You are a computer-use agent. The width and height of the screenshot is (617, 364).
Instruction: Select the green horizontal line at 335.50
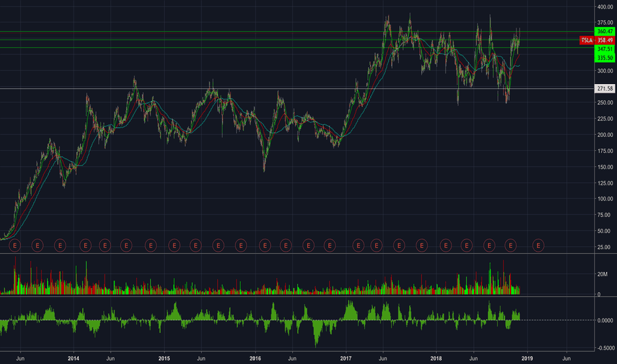coord(297,48)
